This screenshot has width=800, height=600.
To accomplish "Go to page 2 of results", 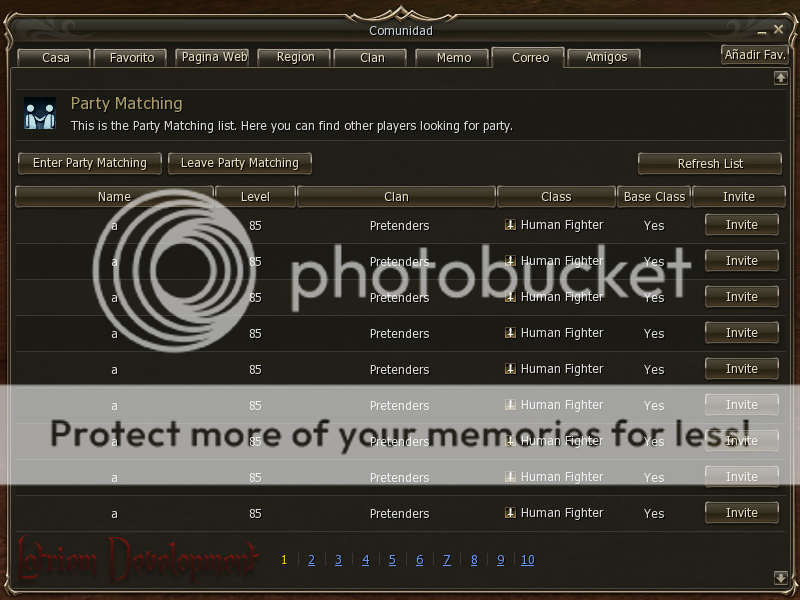I will pos(311,560).
